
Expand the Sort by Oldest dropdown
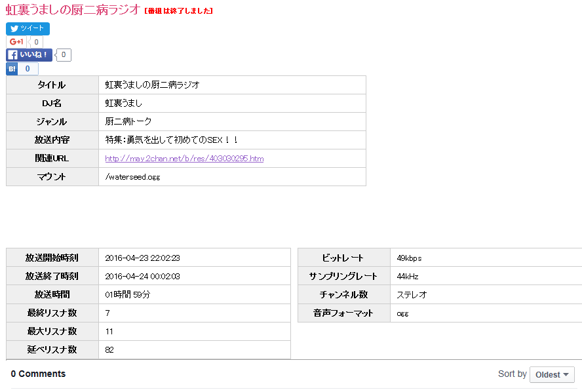[551, 374]
